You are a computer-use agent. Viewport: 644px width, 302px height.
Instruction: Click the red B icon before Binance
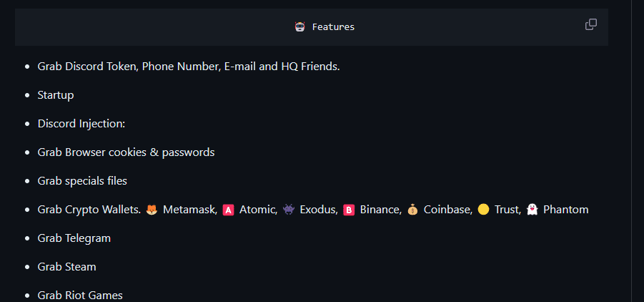tap(349, 210)
